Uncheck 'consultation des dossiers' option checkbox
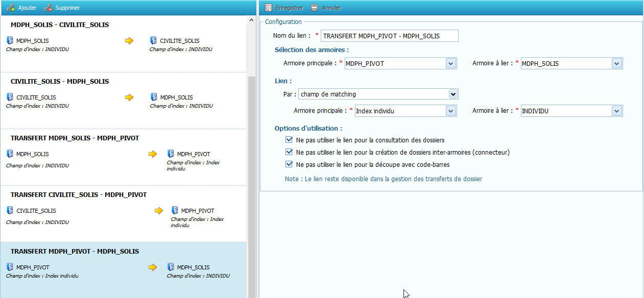Viewport: 644px width, 298px height. tap(289, 140)
